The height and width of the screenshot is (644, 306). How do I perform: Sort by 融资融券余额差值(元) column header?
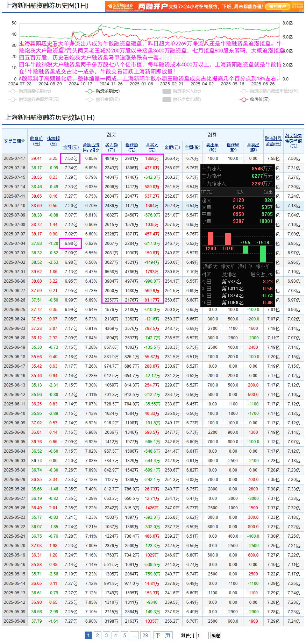[x=293, y=141]
